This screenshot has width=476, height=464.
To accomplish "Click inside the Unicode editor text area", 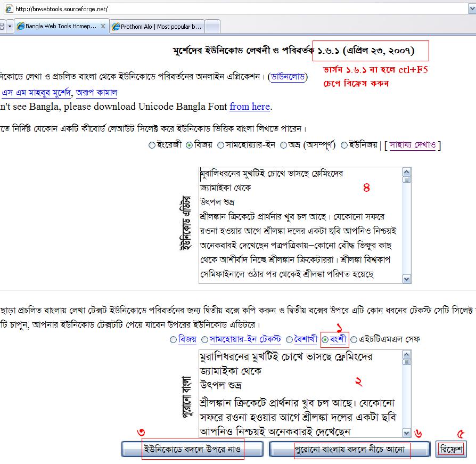I will 300,225.
